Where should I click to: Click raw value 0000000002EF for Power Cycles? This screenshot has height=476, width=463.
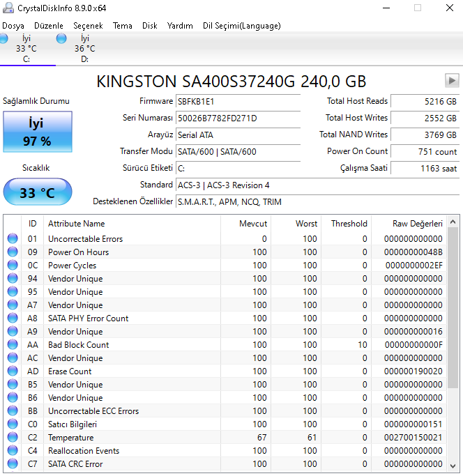click(413, 266)
